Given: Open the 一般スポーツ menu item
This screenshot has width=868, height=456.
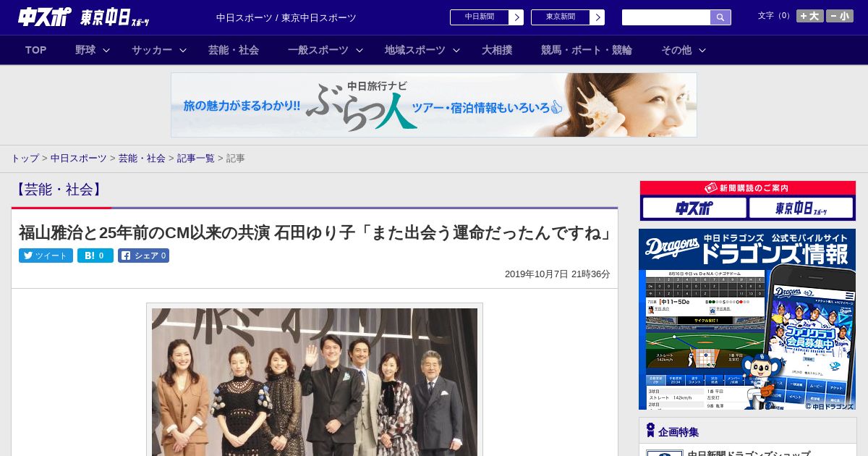Looking at the screenshot, I should pyautogui.click(x=318, y=50).
